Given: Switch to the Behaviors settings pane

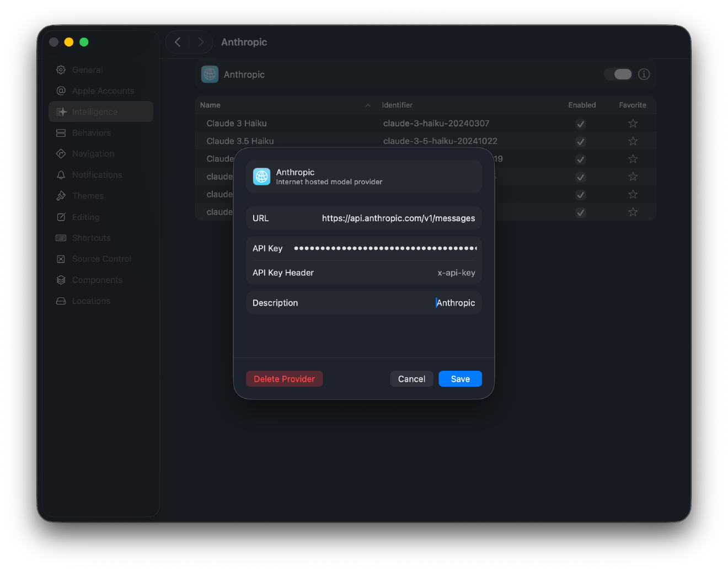Looking at the screenshot, I should click(90, 132).
